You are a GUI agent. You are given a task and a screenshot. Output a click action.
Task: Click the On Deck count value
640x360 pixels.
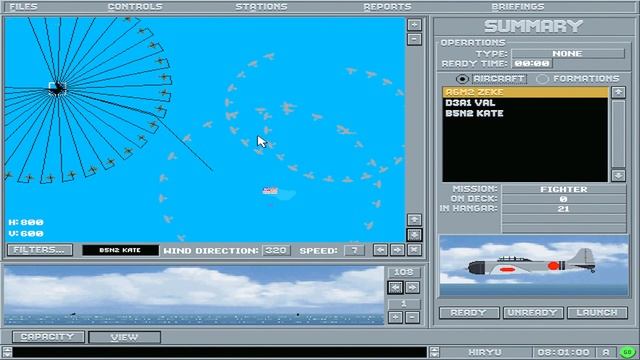click(x=564, y=199)
